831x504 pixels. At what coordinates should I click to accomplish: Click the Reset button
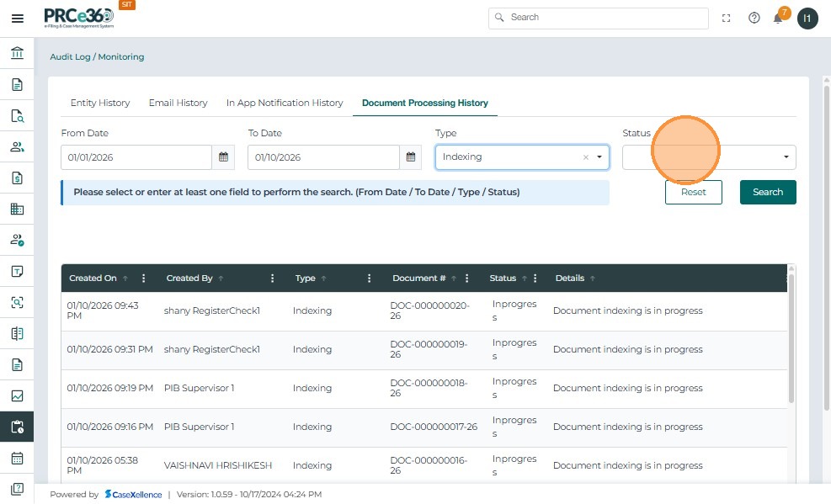coord(693,192)
